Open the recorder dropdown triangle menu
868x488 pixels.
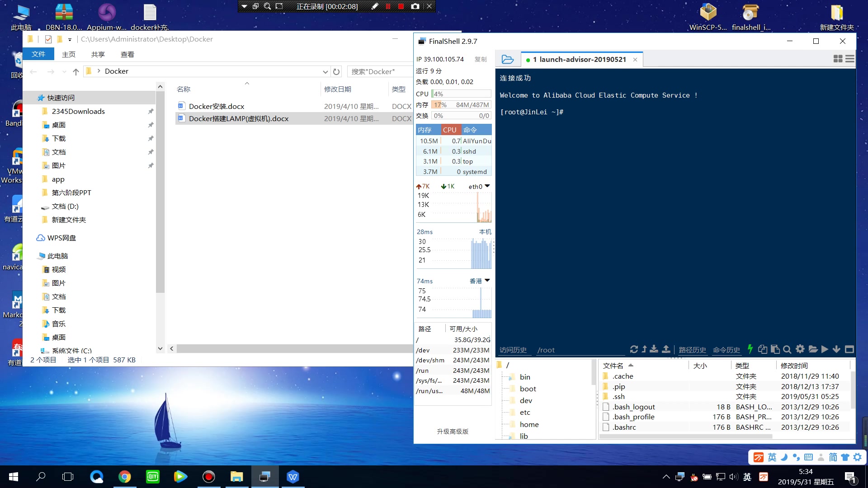tap(244, 6)
